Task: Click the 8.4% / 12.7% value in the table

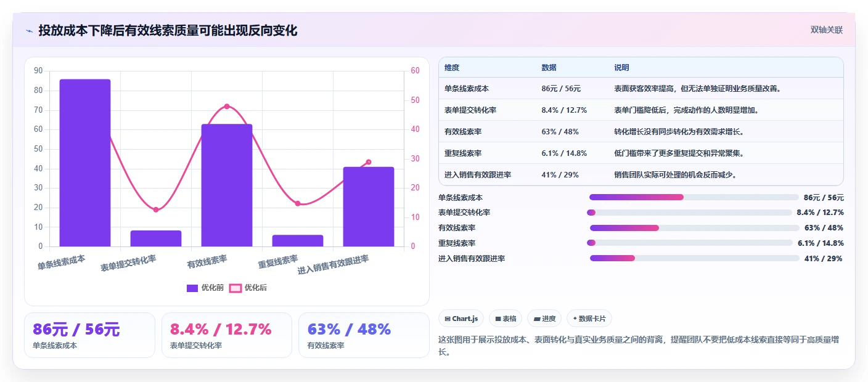Action: tap(564, 110)
